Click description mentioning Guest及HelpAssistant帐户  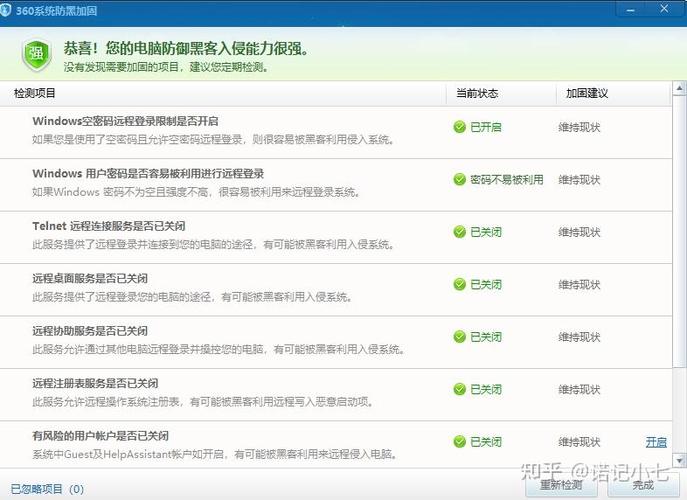tap(216, 454)
